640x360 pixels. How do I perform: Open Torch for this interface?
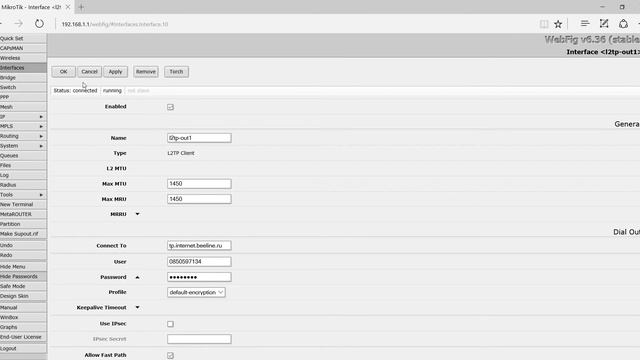click(x=176, y=72)
